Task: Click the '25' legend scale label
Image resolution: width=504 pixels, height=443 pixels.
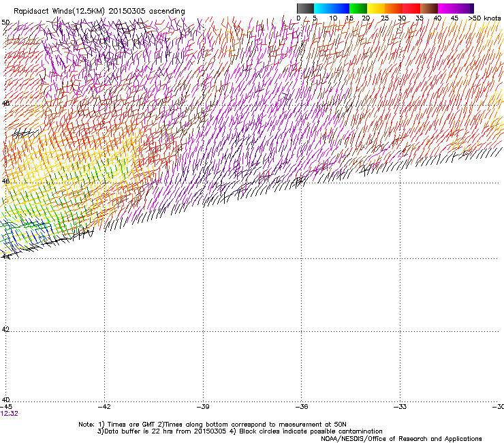Action: [385, 18]
